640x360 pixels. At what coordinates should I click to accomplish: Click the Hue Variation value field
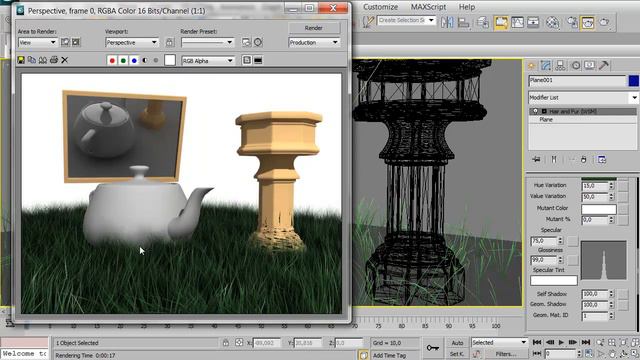tap(595, 186)
